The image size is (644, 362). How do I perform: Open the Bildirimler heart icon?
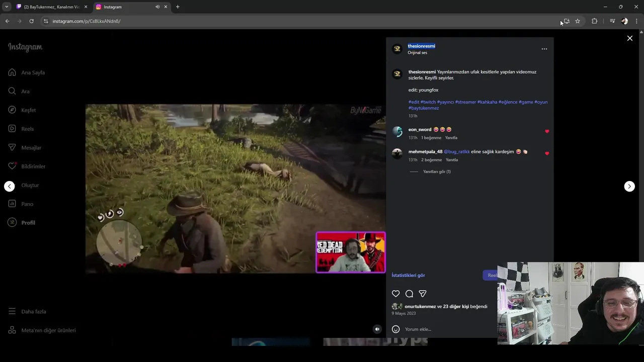(12, 166)
